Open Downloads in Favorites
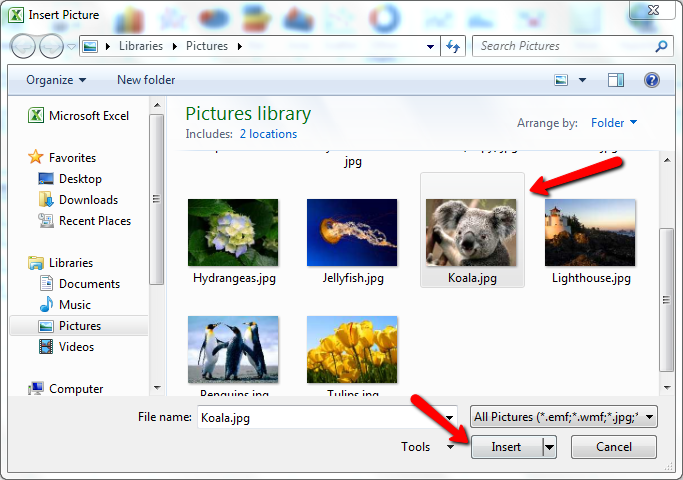 (78, 200)
